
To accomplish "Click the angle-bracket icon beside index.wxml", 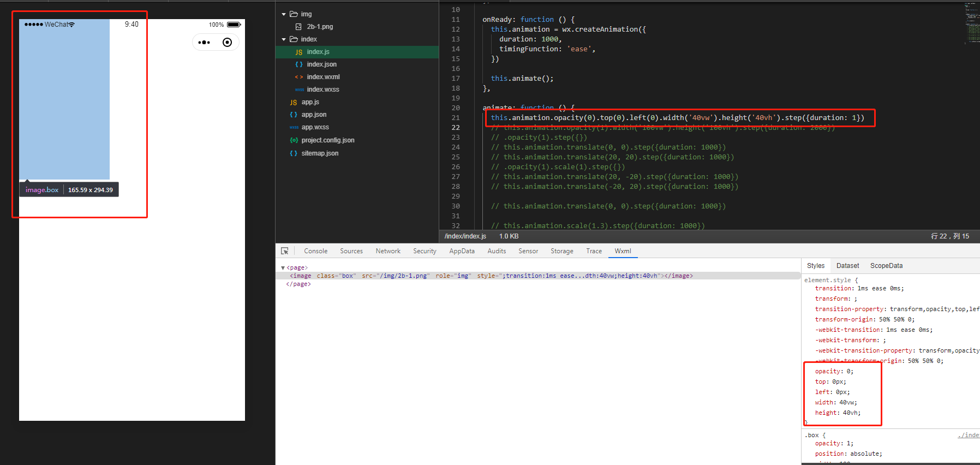I will point(299,77).
